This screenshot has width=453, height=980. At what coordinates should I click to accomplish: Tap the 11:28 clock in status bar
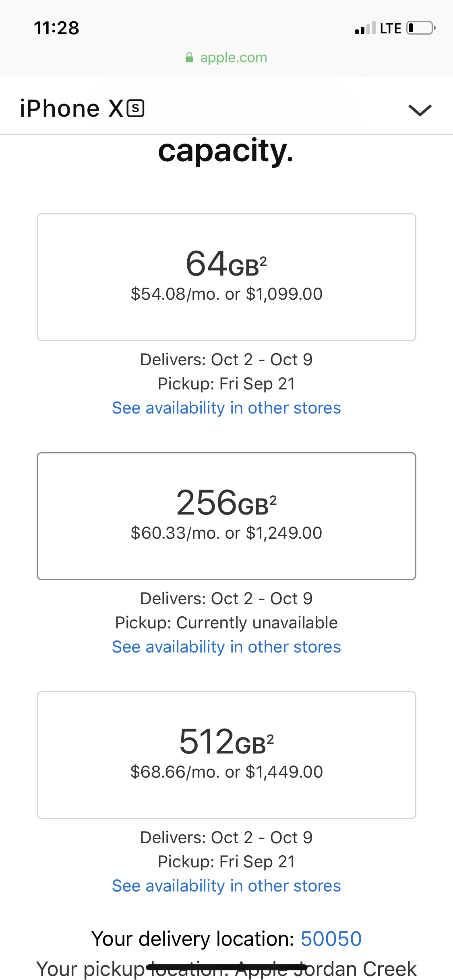pos(56,28)
